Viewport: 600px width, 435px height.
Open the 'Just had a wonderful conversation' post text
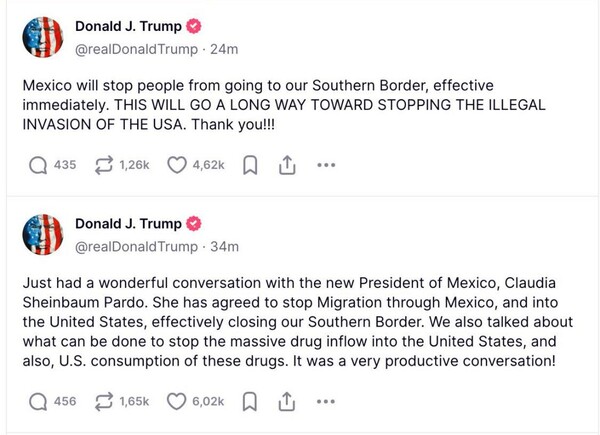coord(298,322)
